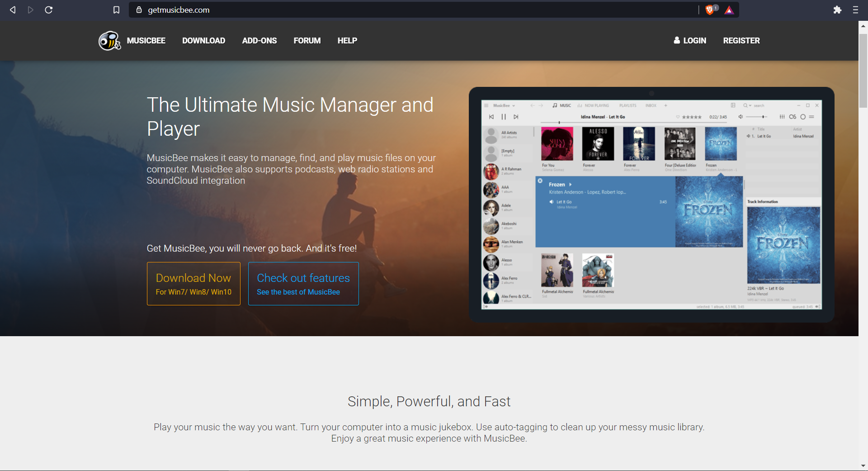This screenshot has height=471, width=868.
Task: Open the extensions puzzle piece icon
Action: click(837, 10)
